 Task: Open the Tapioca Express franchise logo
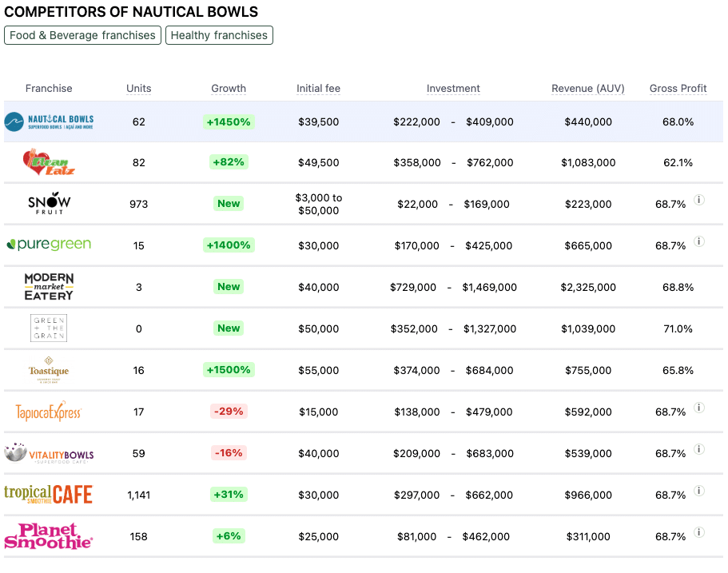tap(49, 412)
